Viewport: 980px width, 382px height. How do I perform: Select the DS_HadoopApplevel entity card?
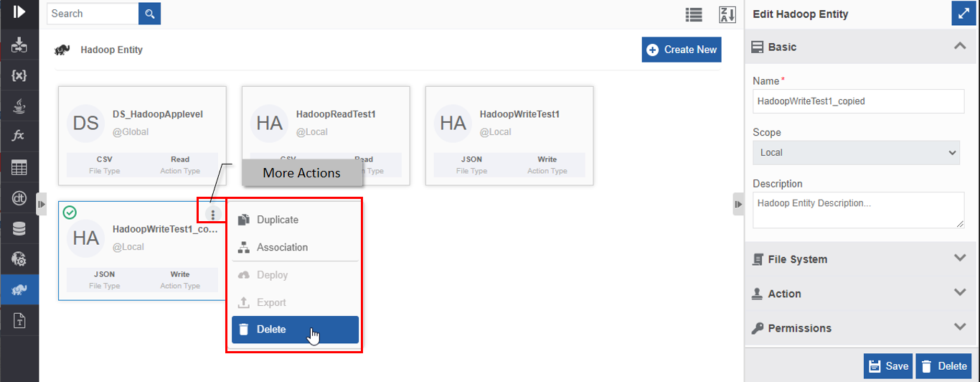[142, 136]
